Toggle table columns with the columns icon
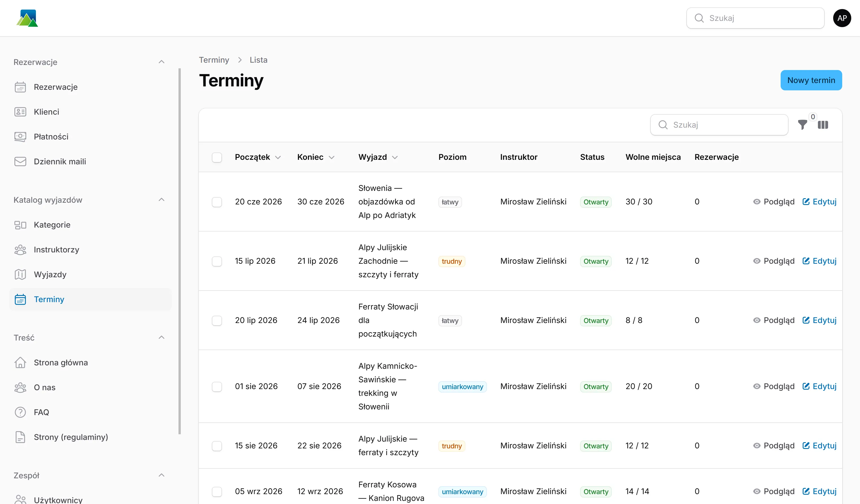 click(823, 125)
